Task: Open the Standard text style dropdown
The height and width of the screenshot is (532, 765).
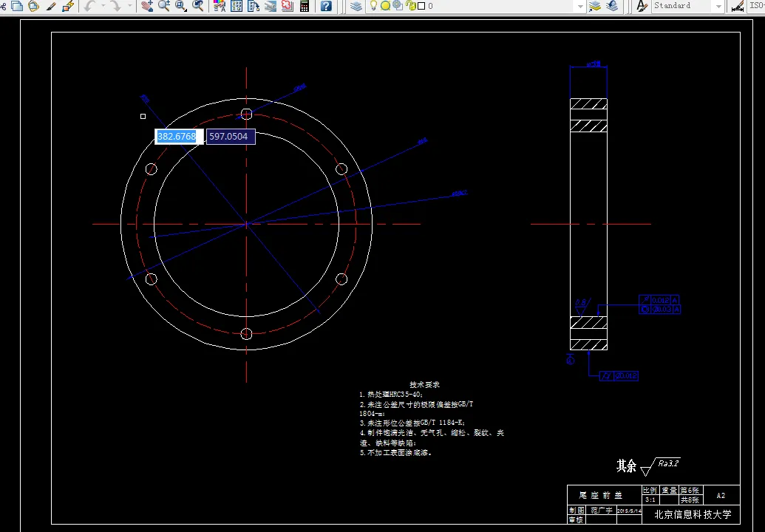Action: pyautogui.click(x=718, y=7)
